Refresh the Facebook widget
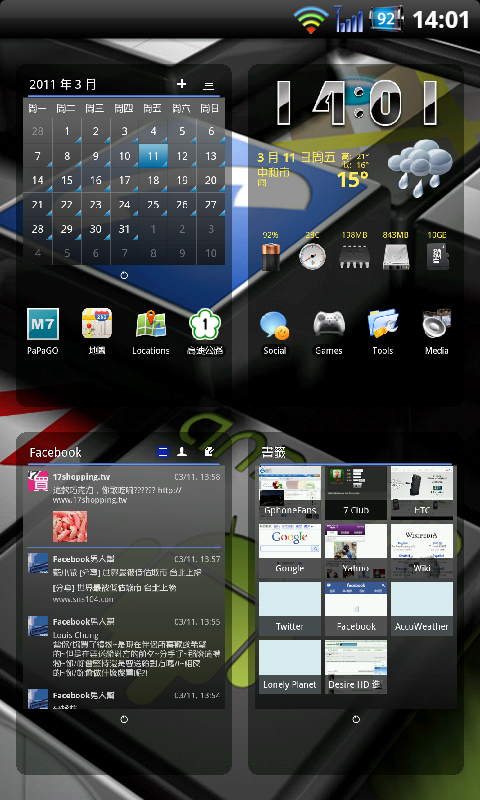 [x=124, y=719]
